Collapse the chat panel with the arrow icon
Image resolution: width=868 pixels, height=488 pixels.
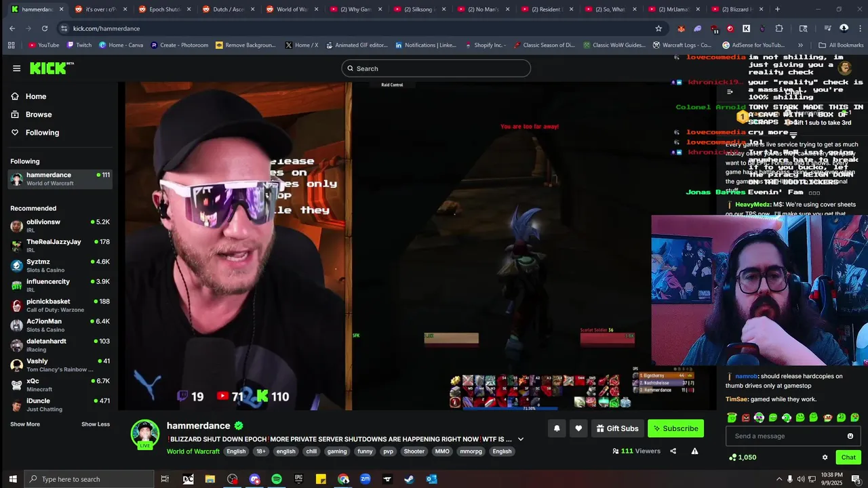pos(730,91)
